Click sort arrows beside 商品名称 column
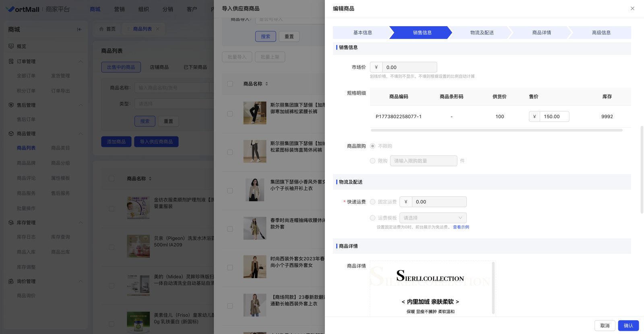 coord(266,84)
